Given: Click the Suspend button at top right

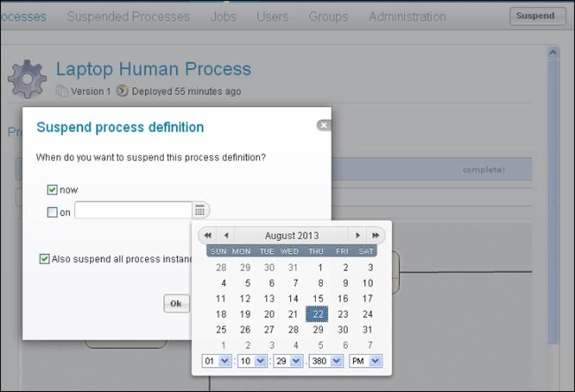Looking at the screenshot, I should coord(538,16).
